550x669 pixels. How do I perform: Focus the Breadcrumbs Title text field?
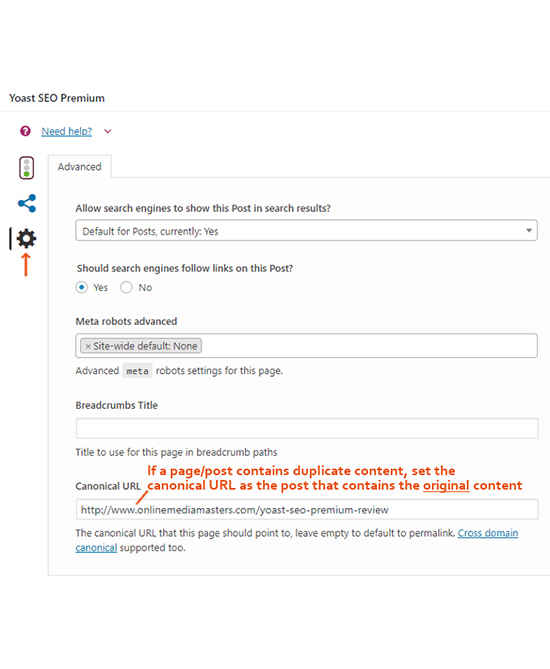click(x=307, y=428)
